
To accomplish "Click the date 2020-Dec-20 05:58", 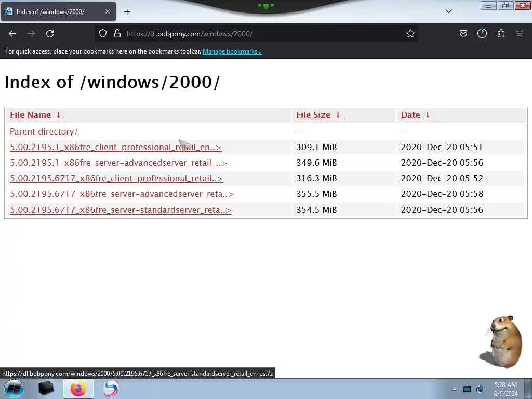I will coord(442,194).
